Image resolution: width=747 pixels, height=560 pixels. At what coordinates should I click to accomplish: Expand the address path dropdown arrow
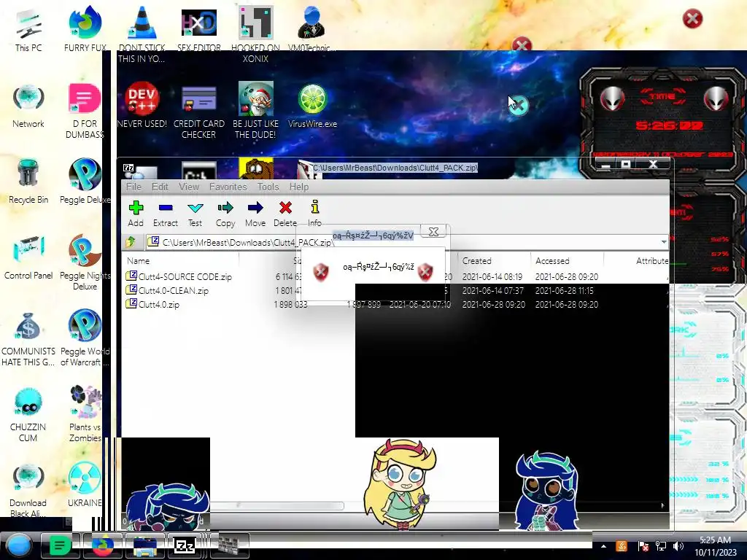[x=664, y=242]
